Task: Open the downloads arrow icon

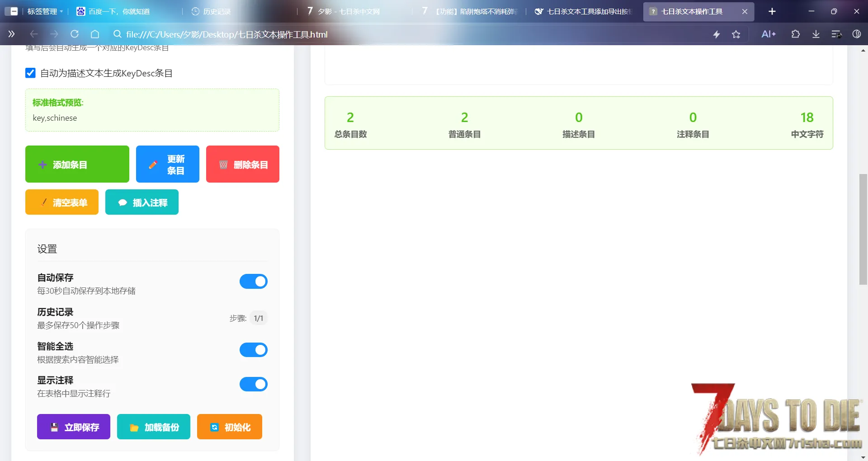Action: pyautogui.click(x=816, y=34)
